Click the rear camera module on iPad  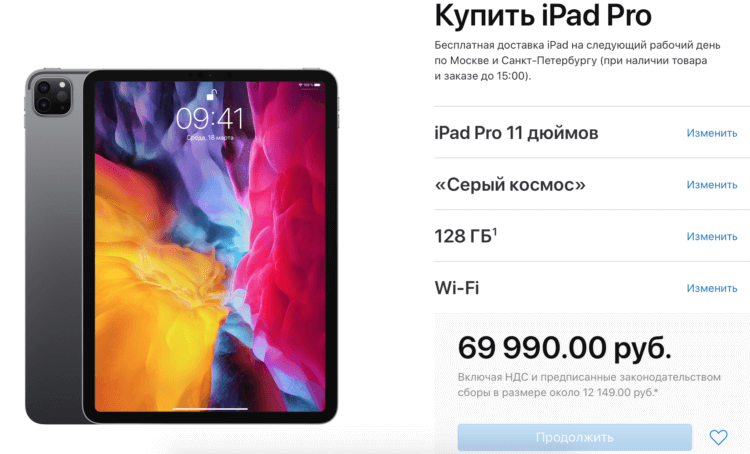(x=52, y=96)
